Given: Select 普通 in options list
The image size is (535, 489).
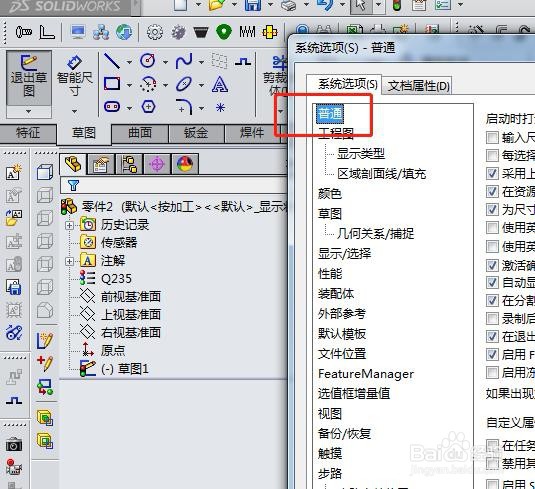Looking at the screenshot, I should tap(330, 114).
